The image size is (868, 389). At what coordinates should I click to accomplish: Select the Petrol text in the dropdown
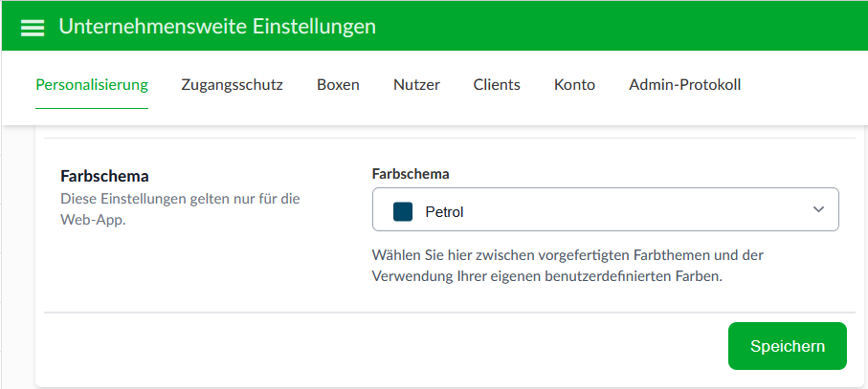pos(444,211)
